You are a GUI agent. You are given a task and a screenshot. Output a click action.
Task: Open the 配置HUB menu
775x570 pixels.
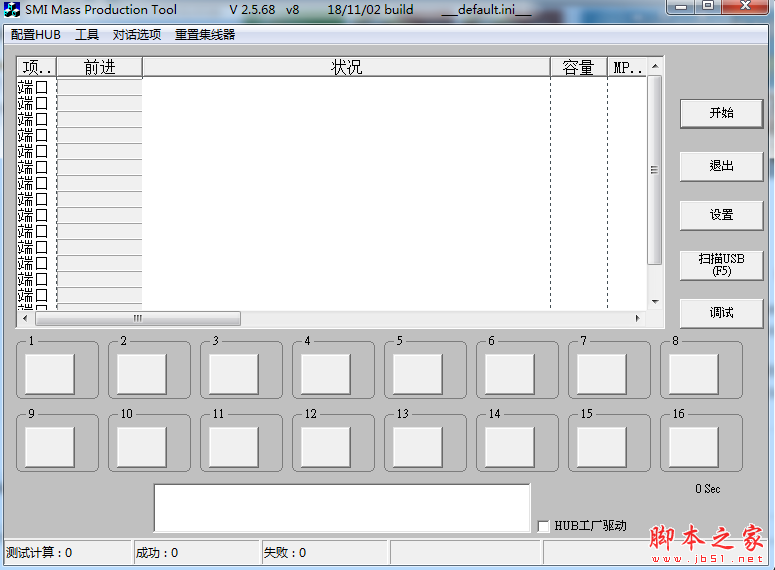click(x=36, y=35)
